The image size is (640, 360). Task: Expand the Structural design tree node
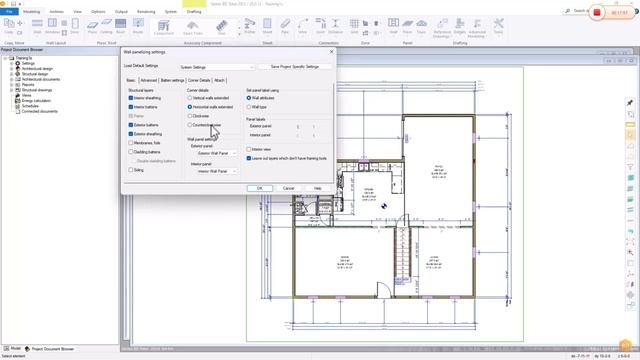12,74
